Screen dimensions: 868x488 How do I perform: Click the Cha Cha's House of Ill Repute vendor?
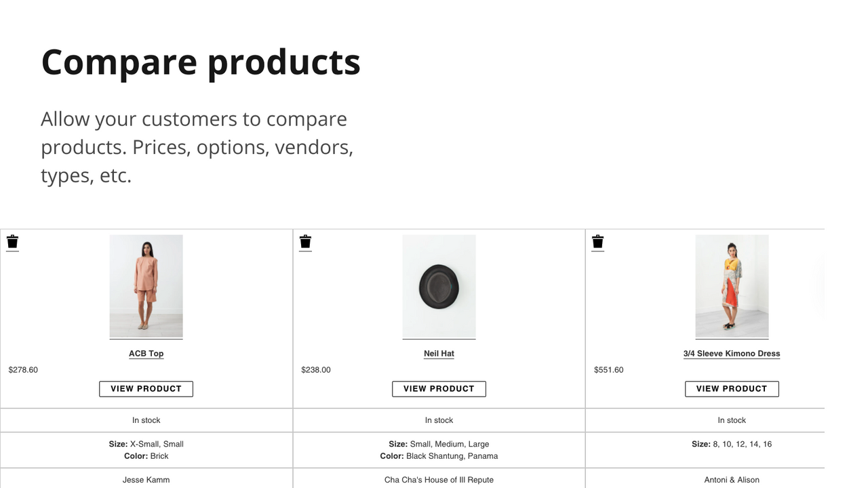tap(439, 479)
